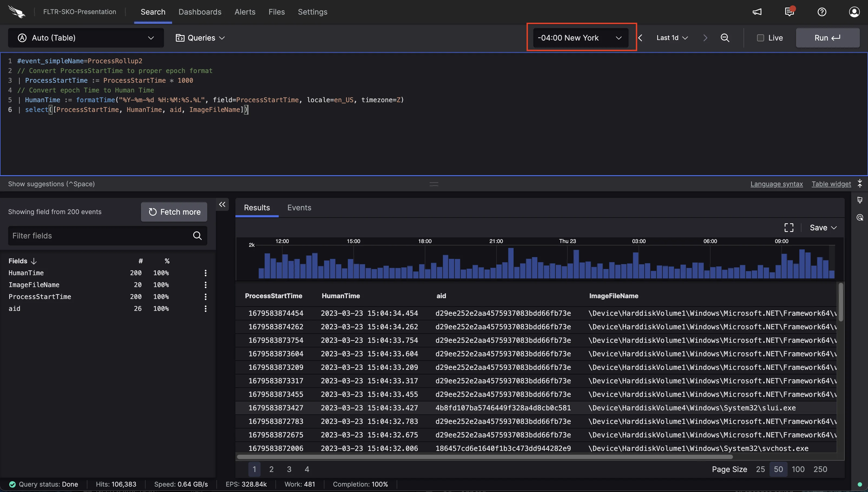
Task: Open the Alerts tab
Action: [245, 12]
